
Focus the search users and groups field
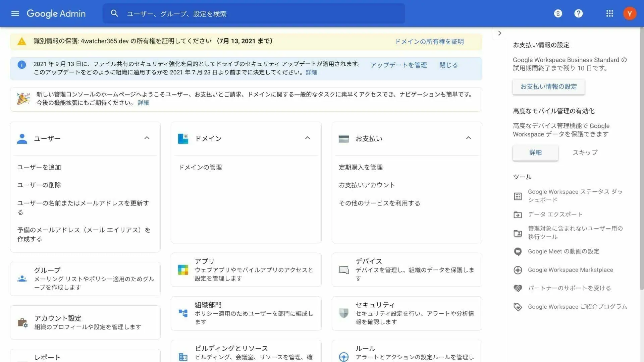coord(254,13)
